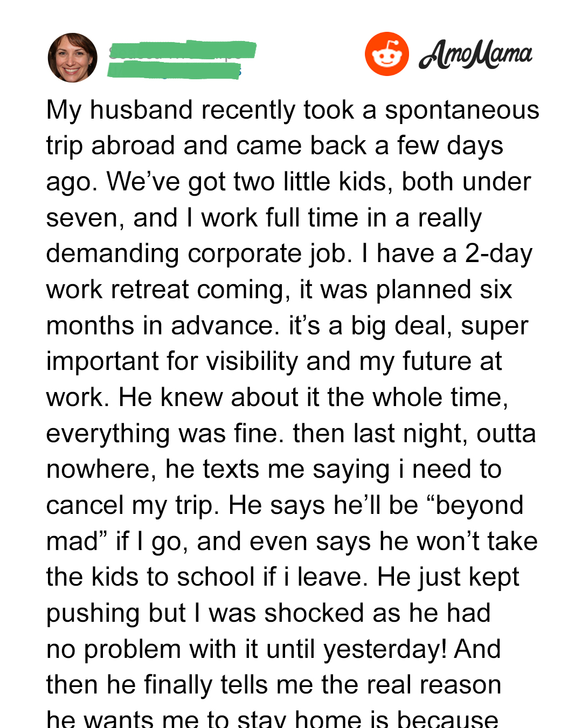Screen dimensions: 582x728
Task: Click the redacted username in top green bar
Action: pos(182,50)
